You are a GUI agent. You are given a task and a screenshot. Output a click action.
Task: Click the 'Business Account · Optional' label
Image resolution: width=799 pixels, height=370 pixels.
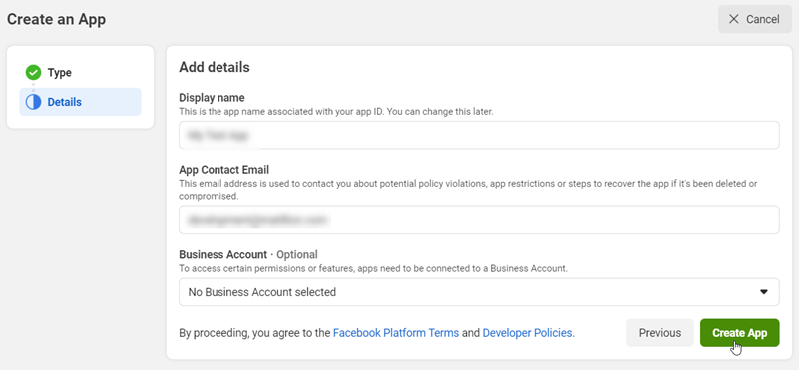click(x=248, y=254)
